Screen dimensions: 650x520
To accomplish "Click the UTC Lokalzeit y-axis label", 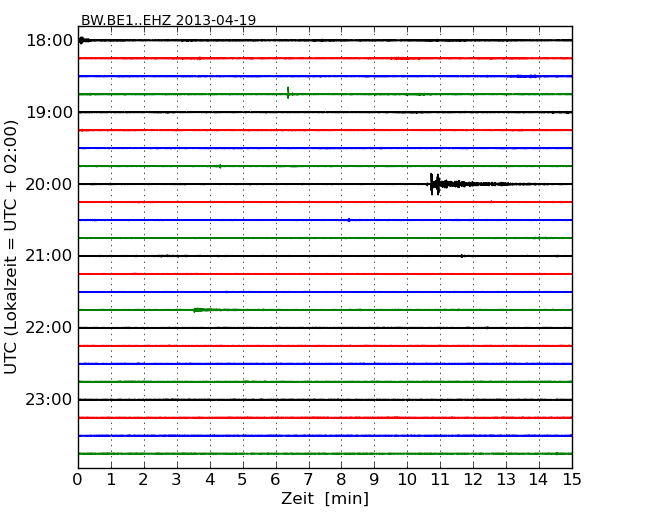I will pos(11,247).
